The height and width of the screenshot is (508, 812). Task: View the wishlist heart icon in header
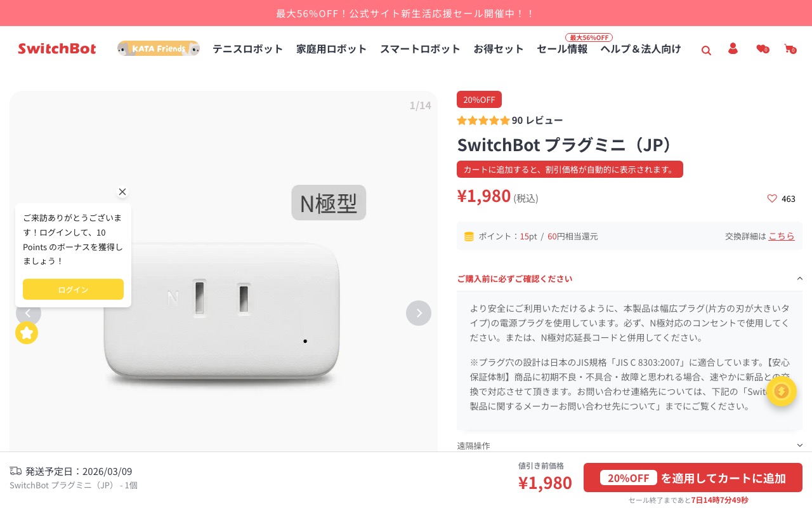pos(761,50)
